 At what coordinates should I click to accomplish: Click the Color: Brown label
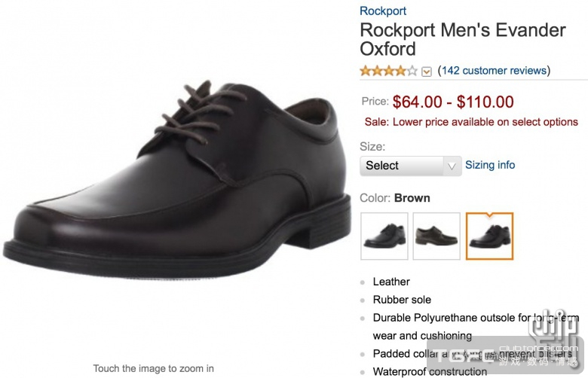[x=395, y=198]
